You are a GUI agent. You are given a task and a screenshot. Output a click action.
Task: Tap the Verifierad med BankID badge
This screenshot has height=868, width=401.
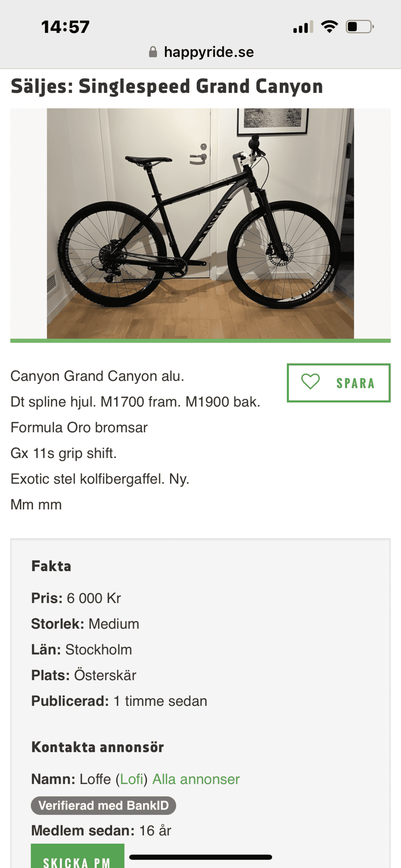[x=103, y=805]
